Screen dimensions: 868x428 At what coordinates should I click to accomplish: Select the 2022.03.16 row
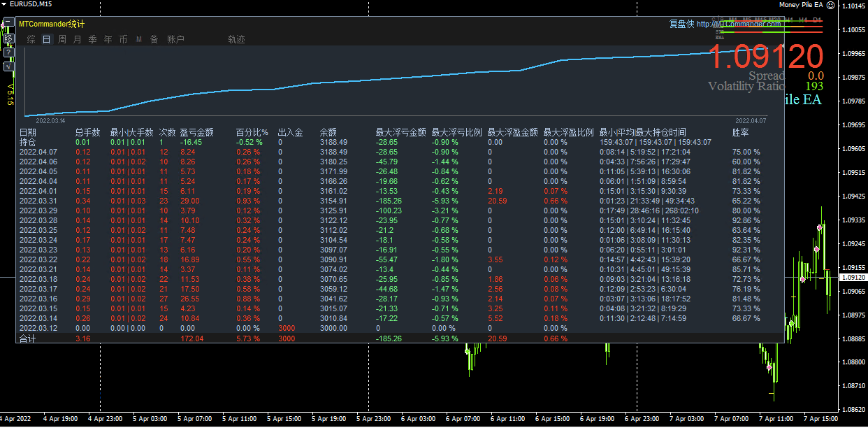(x=400, y=299)
